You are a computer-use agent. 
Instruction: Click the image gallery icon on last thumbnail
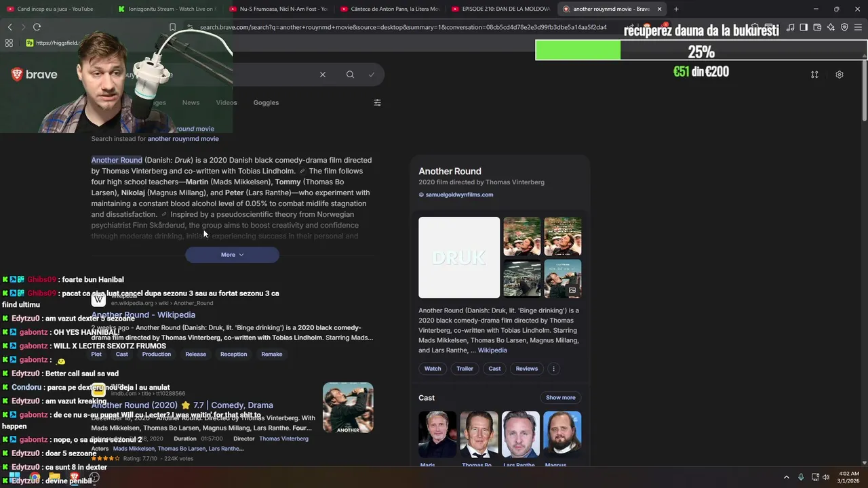coord(572,290)
